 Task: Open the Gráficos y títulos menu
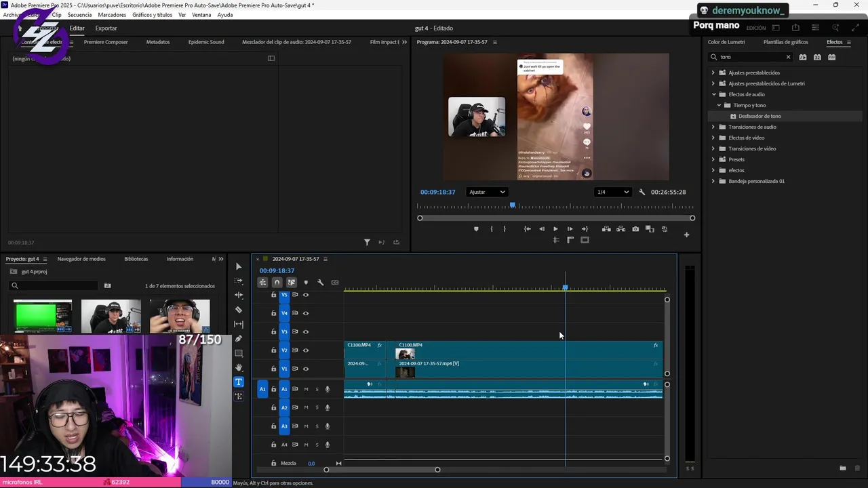click(x=152, y=15)
